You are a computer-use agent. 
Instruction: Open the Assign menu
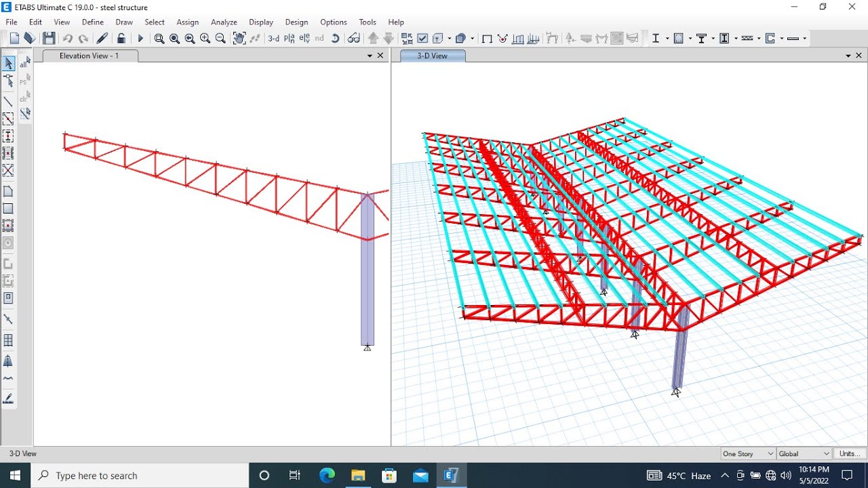coord(188,22)
